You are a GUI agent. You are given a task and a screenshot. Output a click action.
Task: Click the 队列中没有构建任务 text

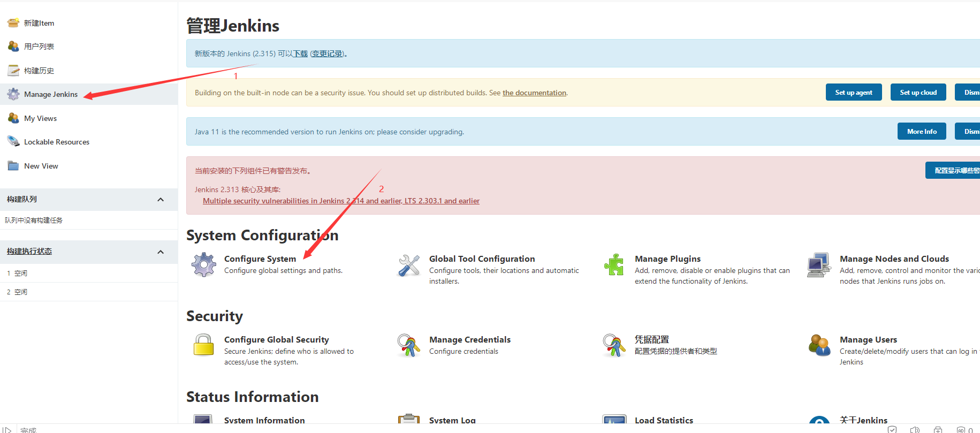pos(34,220)
